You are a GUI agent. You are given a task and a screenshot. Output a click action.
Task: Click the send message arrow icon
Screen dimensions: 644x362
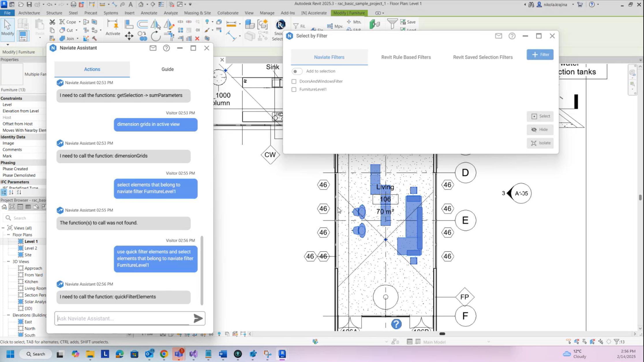(x=198, y=318)
